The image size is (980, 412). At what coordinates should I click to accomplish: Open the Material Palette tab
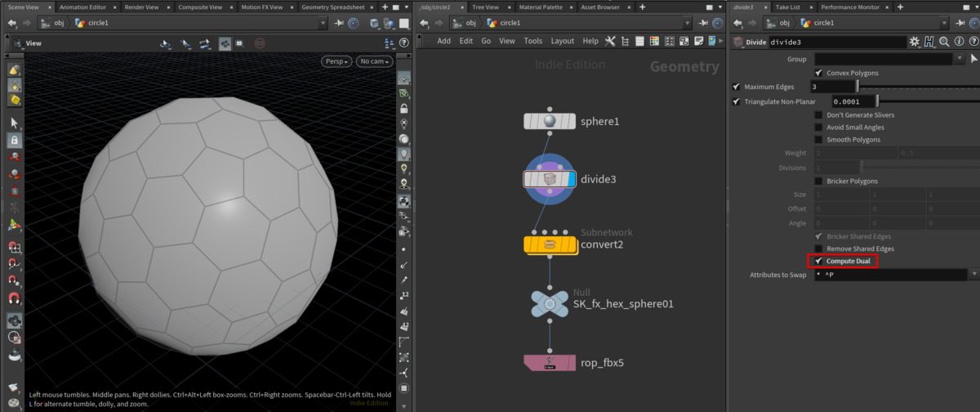point(541,7)
